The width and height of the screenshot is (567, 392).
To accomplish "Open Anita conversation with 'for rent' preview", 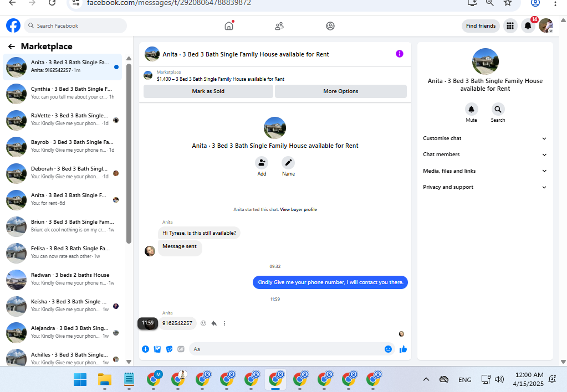I will tap(62, 199).
